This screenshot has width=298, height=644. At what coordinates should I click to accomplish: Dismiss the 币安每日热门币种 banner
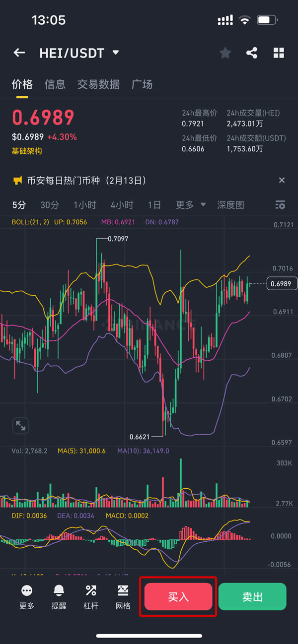pyautogui.click(x=282, y=180)
